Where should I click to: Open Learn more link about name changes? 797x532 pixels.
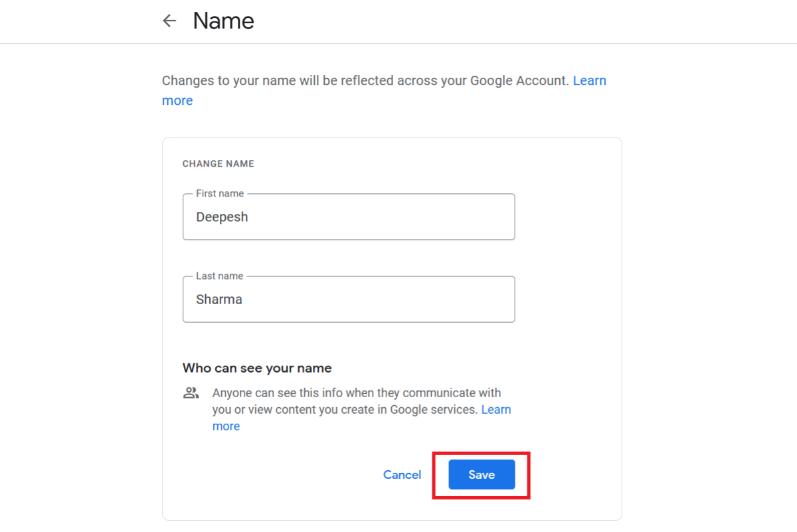click(589, 81)
